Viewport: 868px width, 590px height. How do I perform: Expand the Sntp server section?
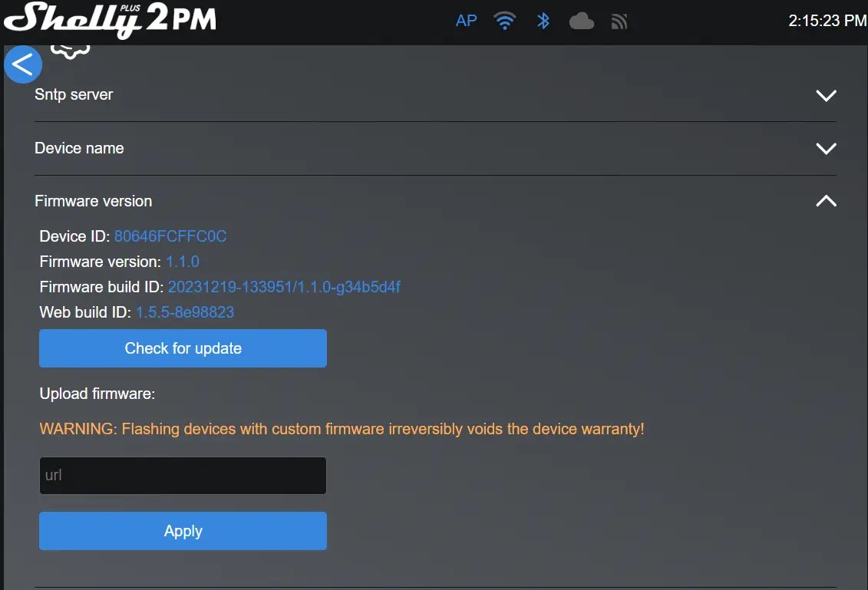[826, 95]
